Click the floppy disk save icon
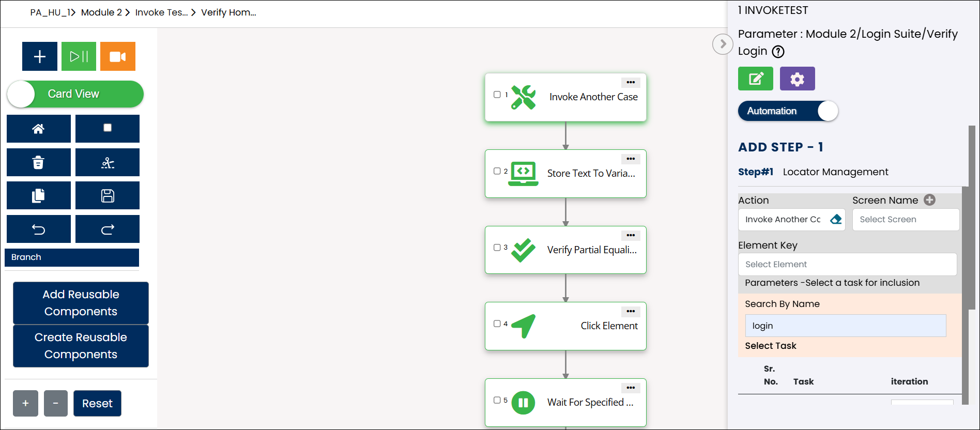Screen dimensions: 980x430 point(108,196)
